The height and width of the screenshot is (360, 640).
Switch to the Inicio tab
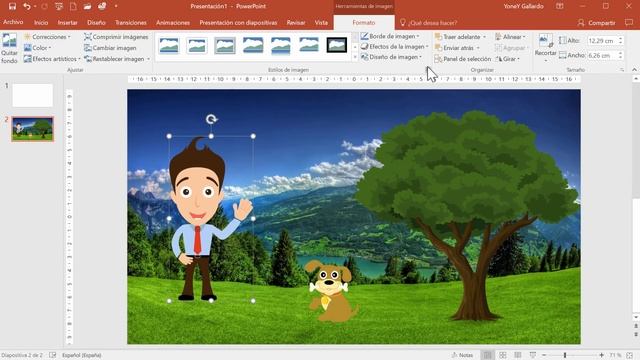tap(41, 22)
